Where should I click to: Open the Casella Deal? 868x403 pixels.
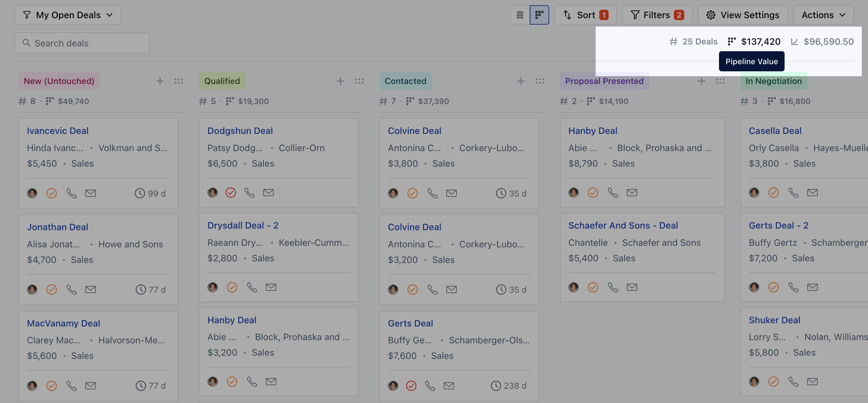[775, 131]
